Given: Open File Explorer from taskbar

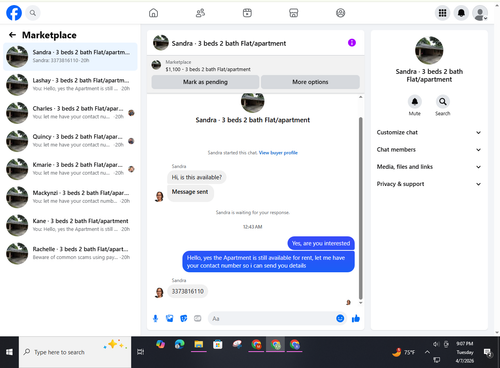Looking at the screenshot, I should (x=199, y=344).
